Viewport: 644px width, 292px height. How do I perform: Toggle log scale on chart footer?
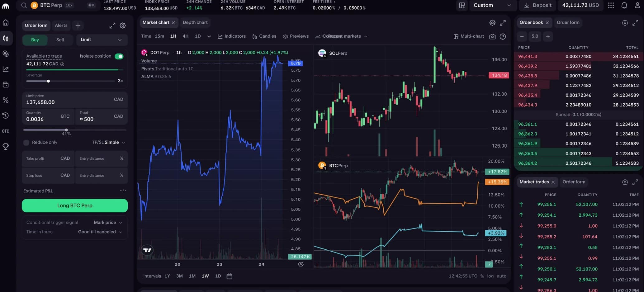click(490, 276)
